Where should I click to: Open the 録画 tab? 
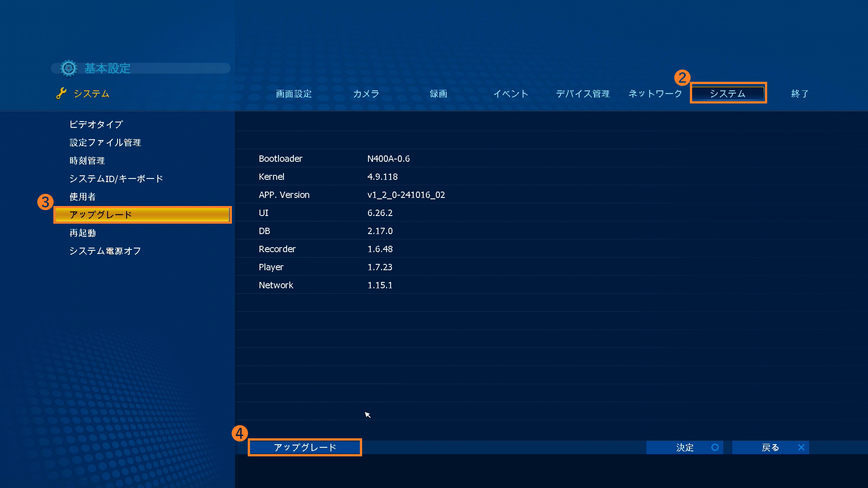click(x=438, y=94)
